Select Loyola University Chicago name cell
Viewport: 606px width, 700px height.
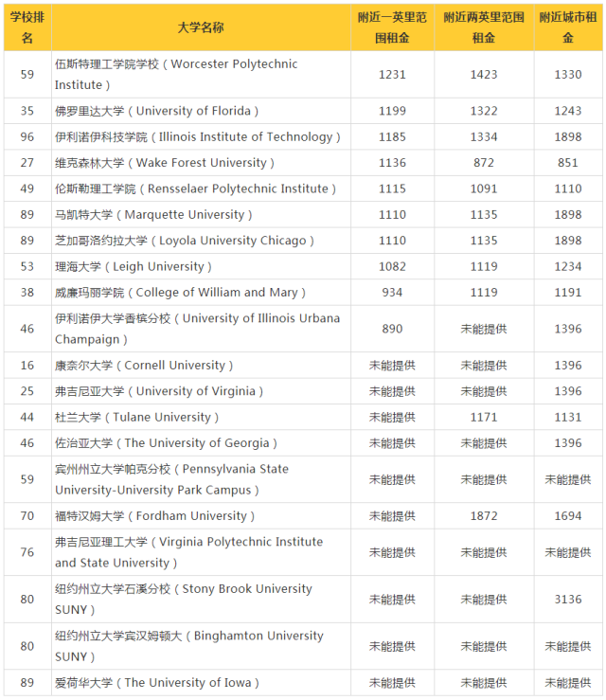201,241
